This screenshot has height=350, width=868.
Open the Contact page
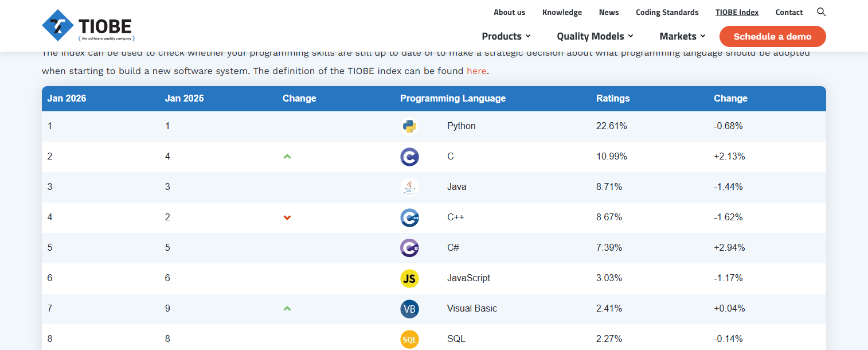[x=789, y=12]
